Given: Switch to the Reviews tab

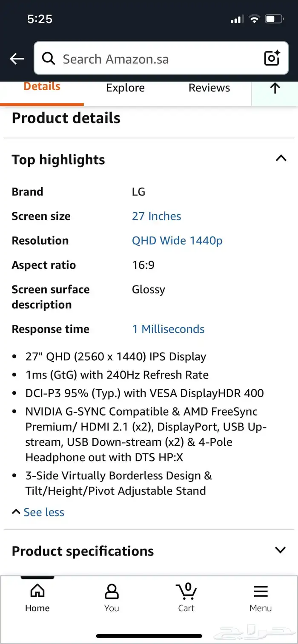Looking at the screenshot, I should point(209,88).
